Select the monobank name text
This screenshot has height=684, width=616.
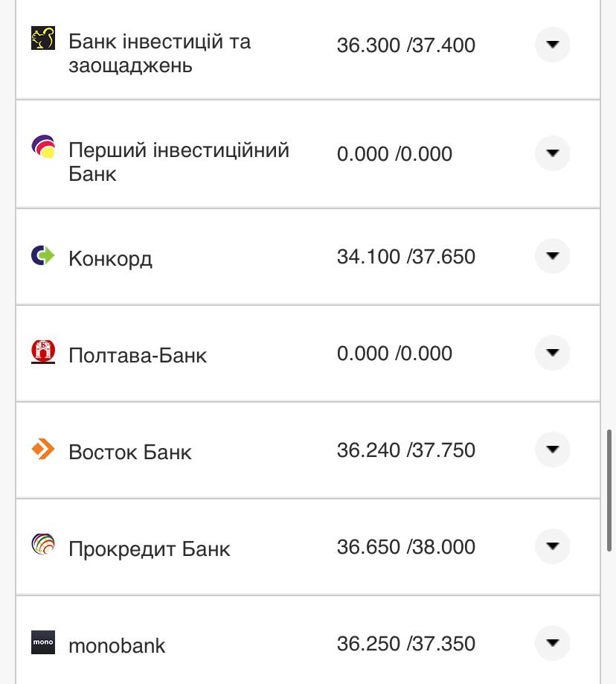click(116, 645)
